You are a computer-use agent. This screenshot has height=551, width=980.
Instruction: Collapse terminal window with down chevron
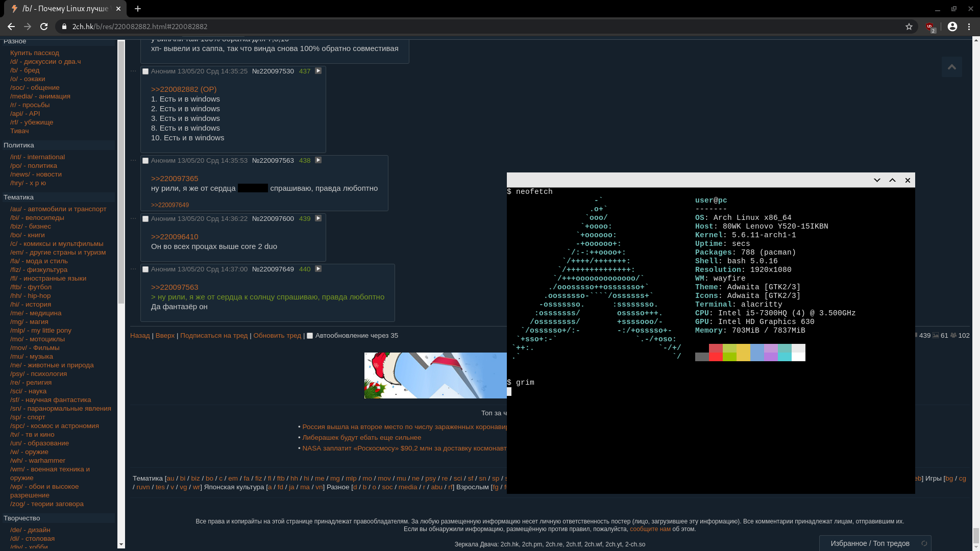[x=877, y=180]
